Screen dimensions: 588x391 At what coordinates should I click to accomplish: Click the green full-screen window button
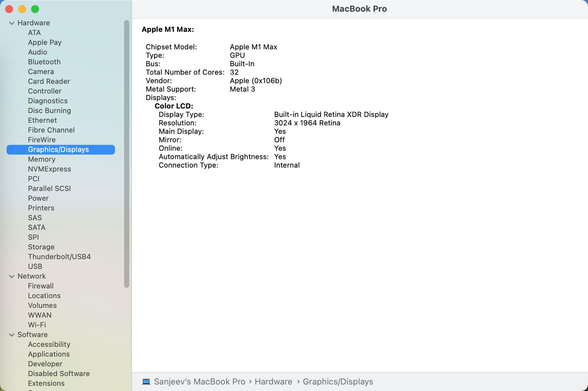click(x=35, y=9)
